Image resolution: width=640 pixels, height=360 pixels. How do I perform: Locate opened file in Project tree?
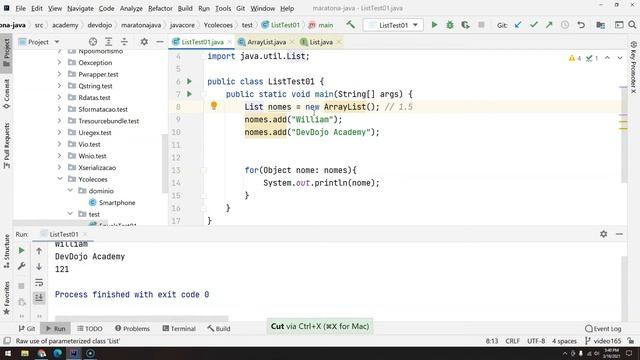[x=93, y=42]
